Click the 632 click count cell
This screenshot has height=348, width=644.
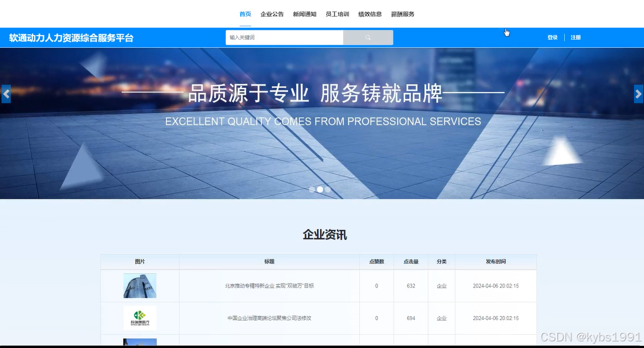point(411,286)
